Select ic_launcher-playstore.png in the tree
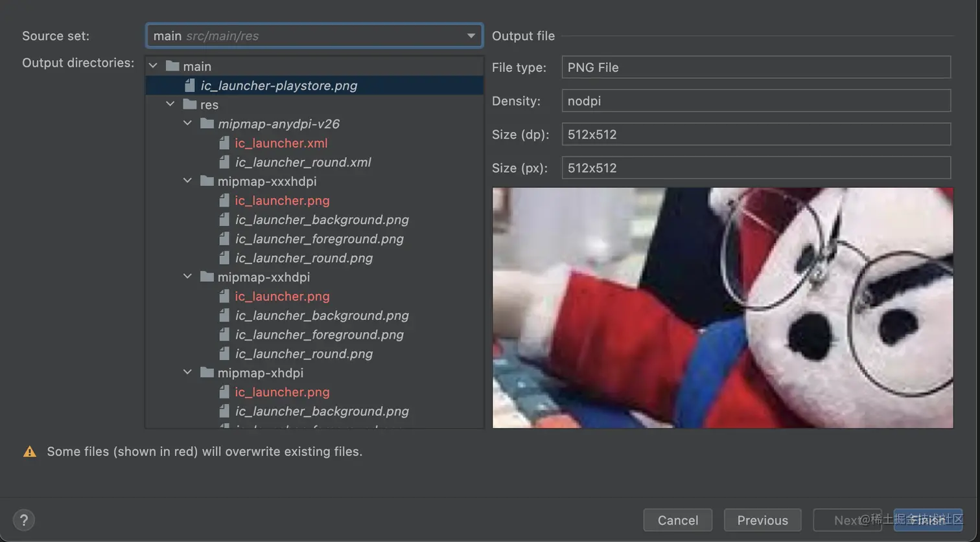Image resolution: width=980 pixels, height=542 pixels. 279,85
